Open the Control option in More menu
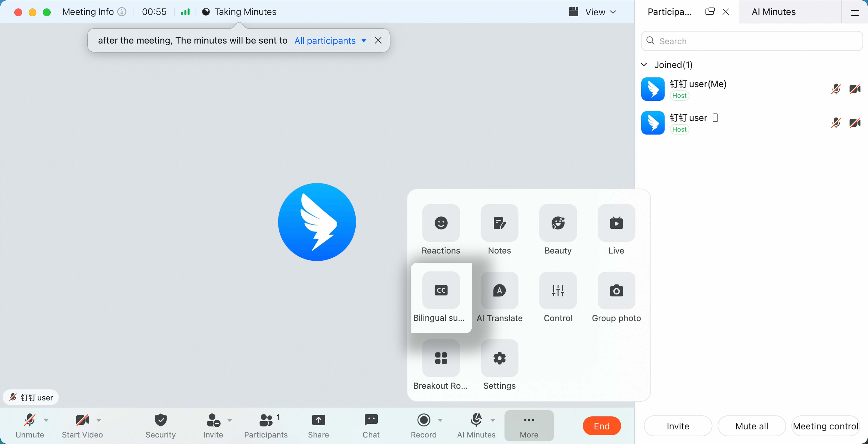The width and height of the screenshot is (868, 444). (x=558, y=290)
